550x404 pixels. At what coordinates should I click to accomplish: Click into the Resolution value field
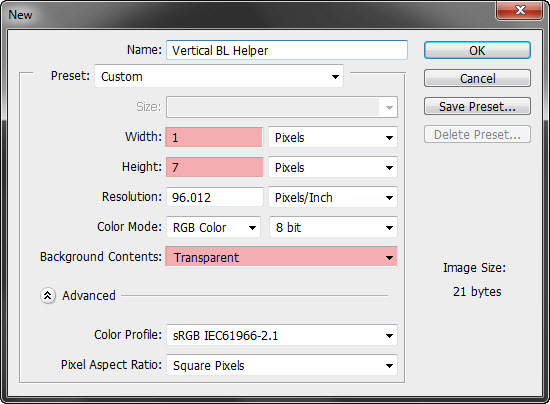click(x=214, y=197)
